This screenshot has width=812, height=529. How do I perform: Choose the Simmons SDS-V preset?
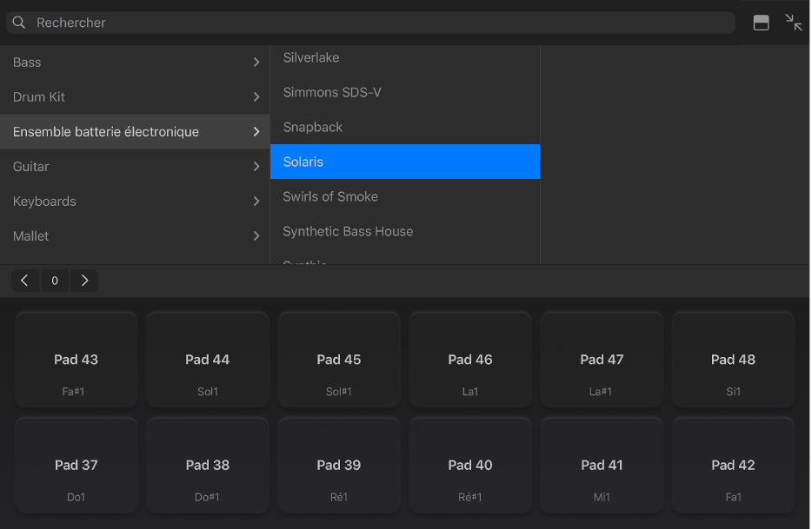[x=332, y=92]
